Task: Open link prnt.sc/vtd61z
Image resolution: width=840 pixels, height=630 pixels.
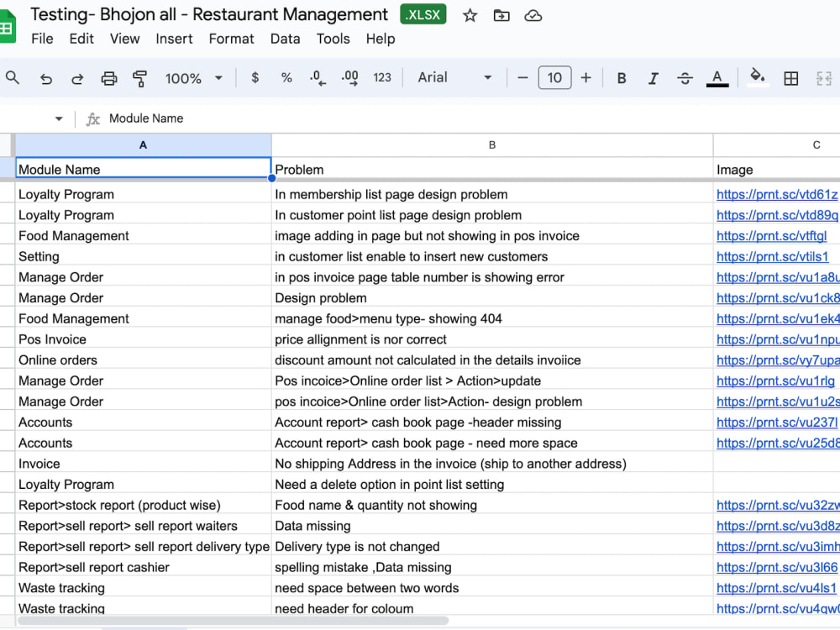Action: 777,195
